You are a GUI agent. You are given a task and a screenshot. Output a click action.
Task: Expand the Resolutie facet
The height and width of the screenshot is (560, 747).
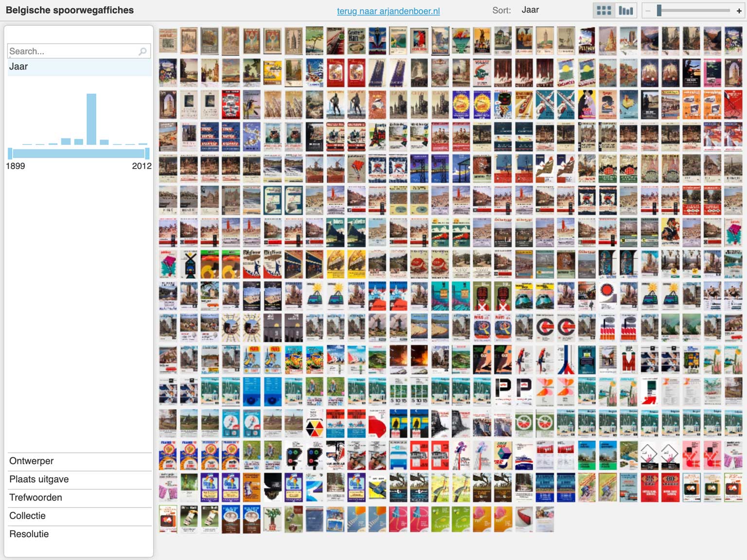[80, 534]
